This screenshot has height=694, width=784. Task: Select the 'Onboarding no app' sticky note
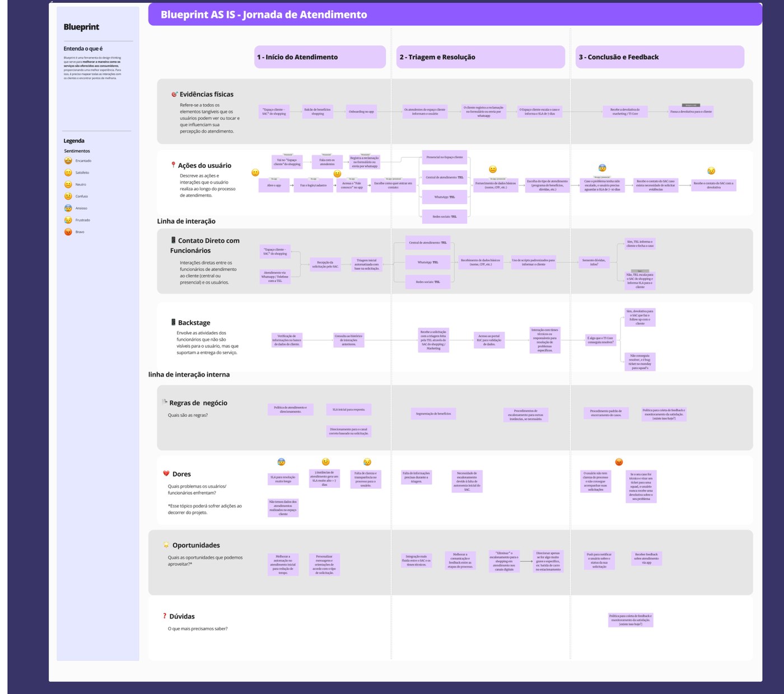coord(361,111)
